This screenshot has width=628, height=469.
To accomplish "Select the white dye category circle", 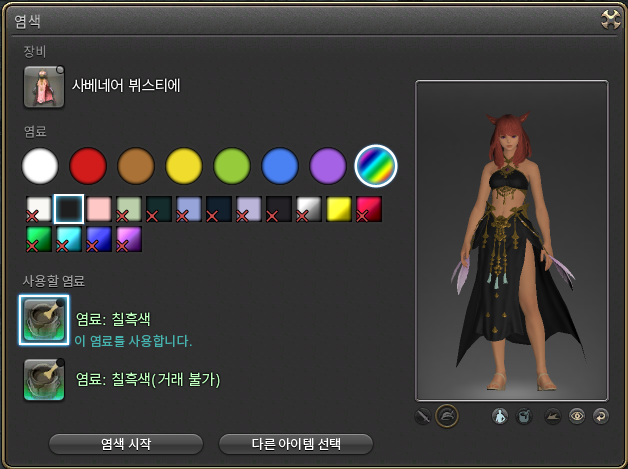I will click(x=40, y=166).
